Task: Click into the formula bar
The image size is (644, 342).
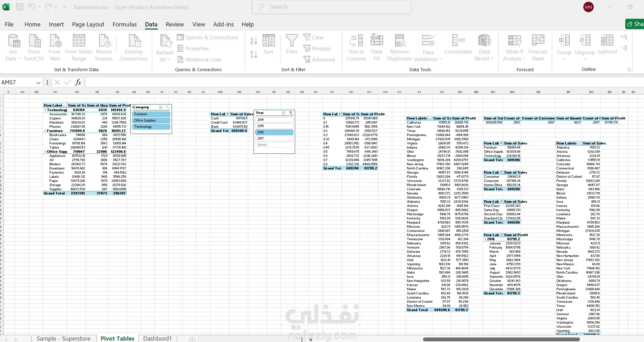Action: coord(364,82)
